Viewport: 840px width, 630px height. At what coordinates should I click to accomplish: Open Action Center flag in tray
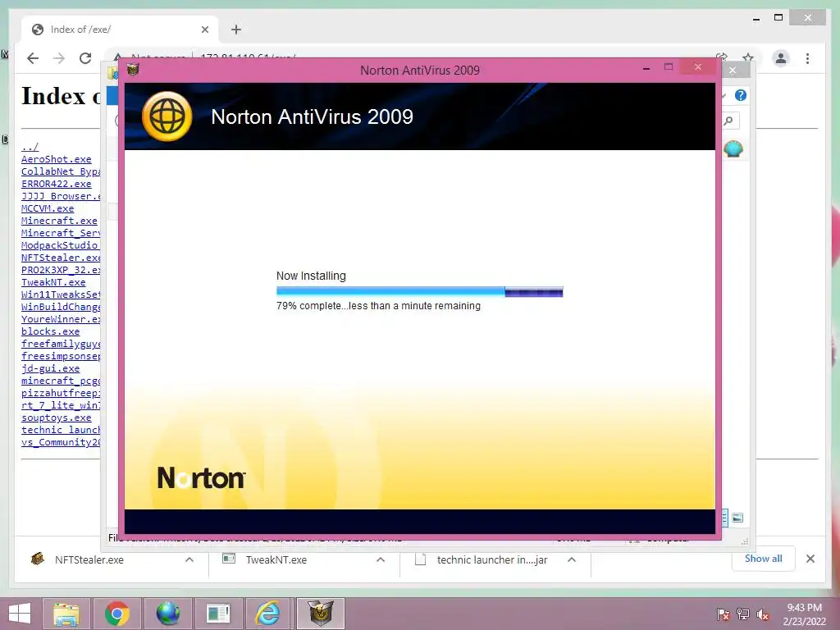[x=723, y=614]
